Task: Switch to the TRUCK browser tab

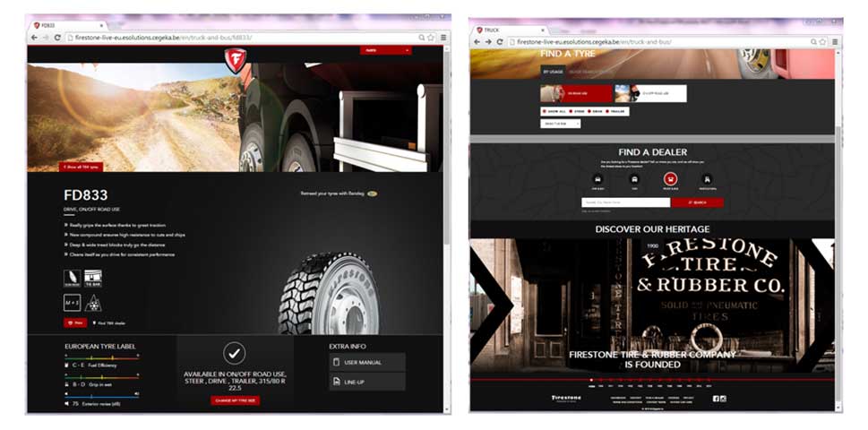Action: point(510,30)
